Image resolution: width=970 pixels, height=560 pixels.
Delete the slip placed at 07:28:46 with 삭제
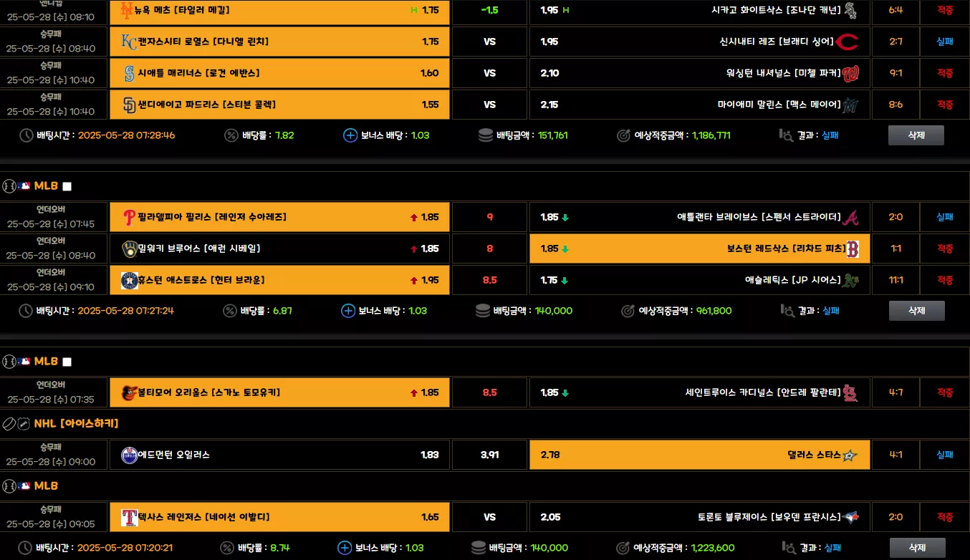pyautogui.click(x=916, y=135)
